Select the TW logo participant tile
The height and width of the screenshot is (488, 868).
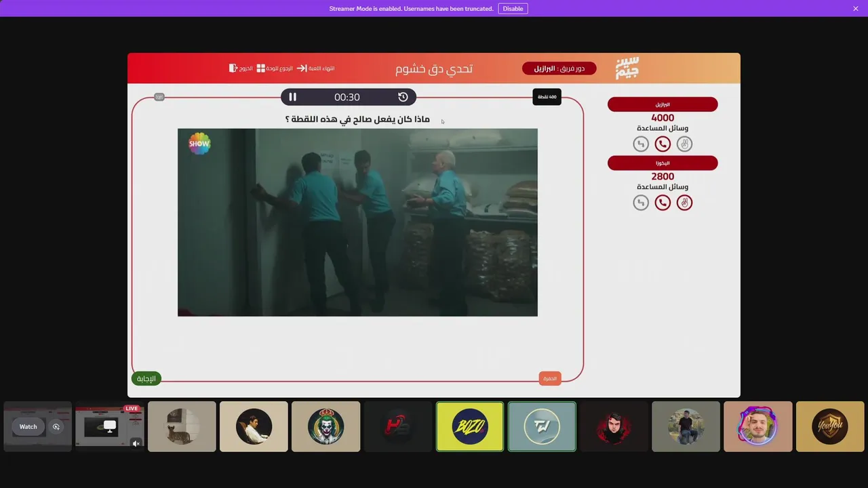coord(542,426)
